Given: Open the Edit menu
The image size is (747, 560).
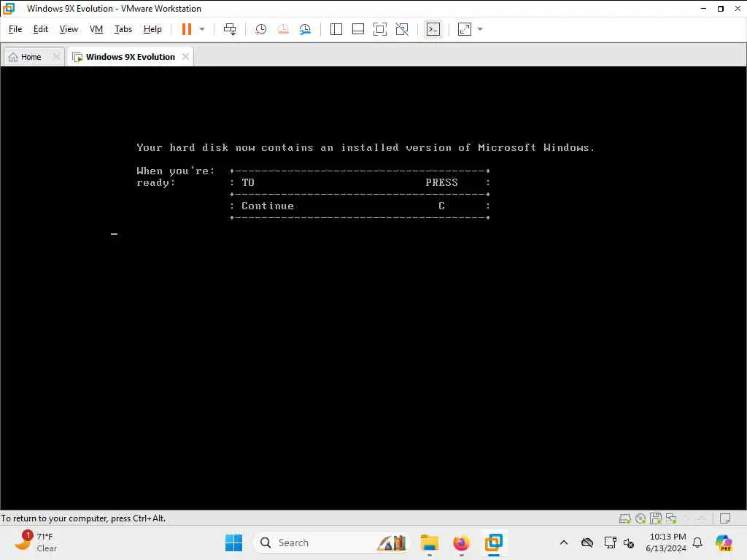Looking at the screenshot, I should pyautogui.click(x=41, y=29).
